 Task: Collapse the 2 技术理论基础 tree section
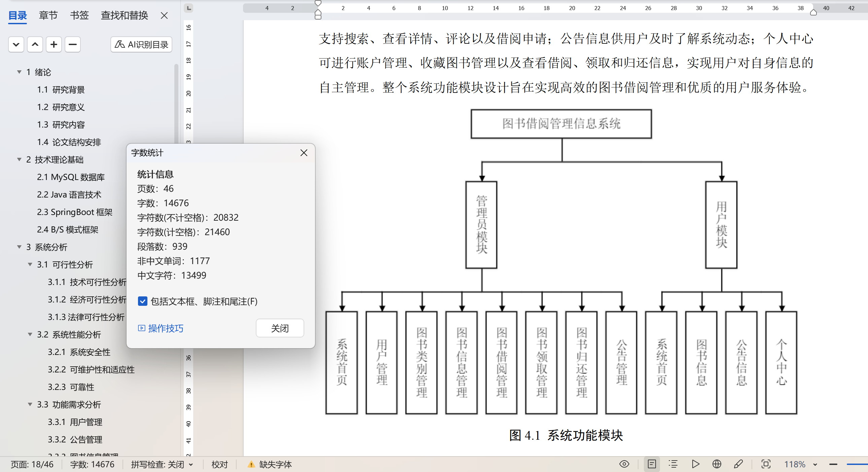click(x=19, y=160)
